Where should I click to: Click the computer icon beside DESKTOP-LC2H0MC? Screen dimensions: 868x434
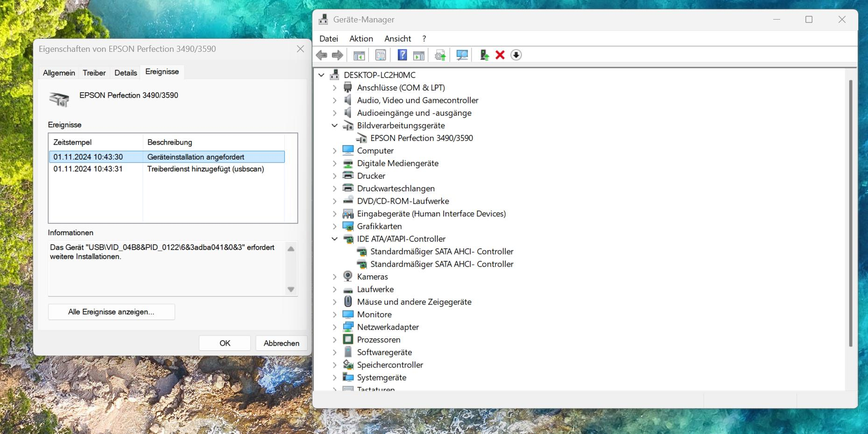pos(334,75)
